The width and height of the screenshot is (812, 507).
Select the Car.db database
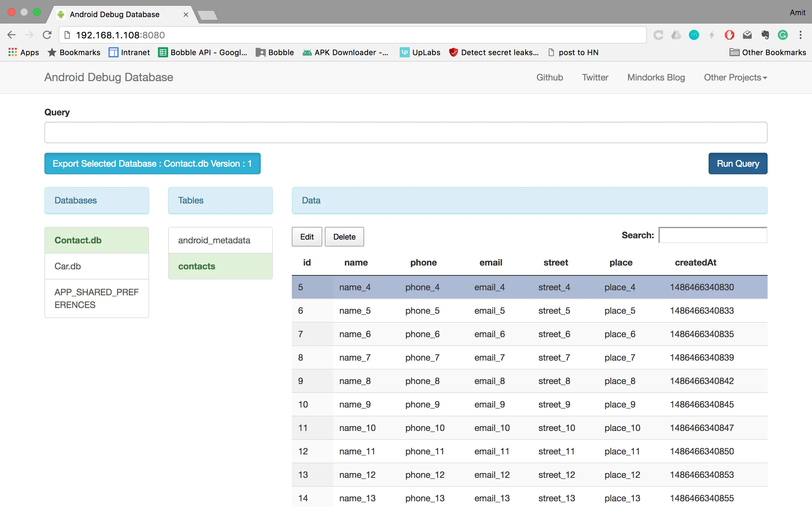[x=97, y=266]
